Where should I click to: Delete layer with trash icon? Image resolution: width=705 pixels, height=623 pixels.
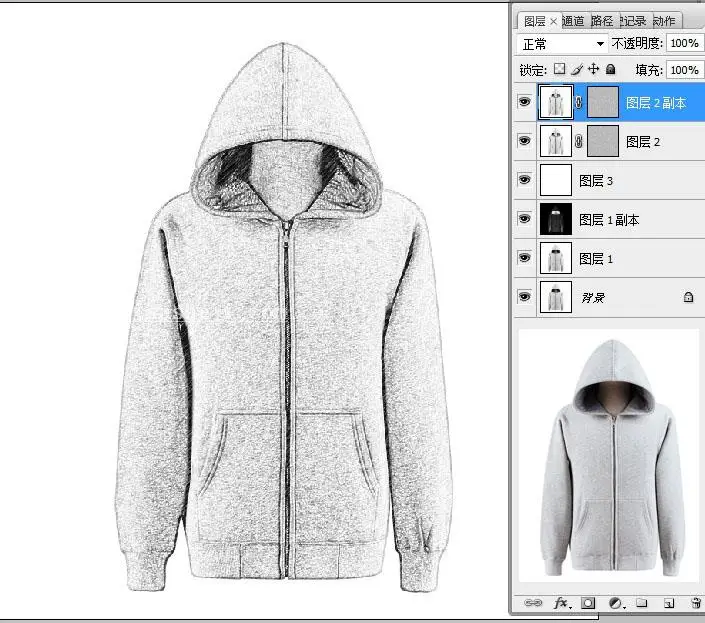[x=696, y=603]
